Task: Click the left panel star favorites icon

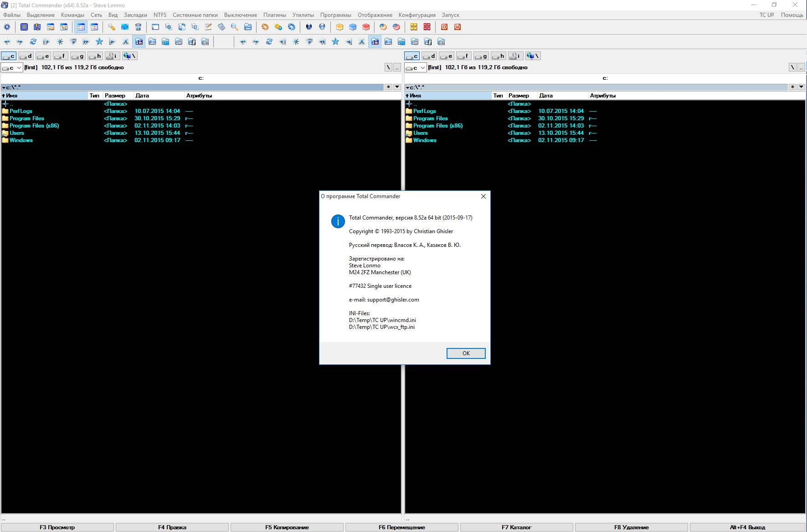Action: coord(99,41)
